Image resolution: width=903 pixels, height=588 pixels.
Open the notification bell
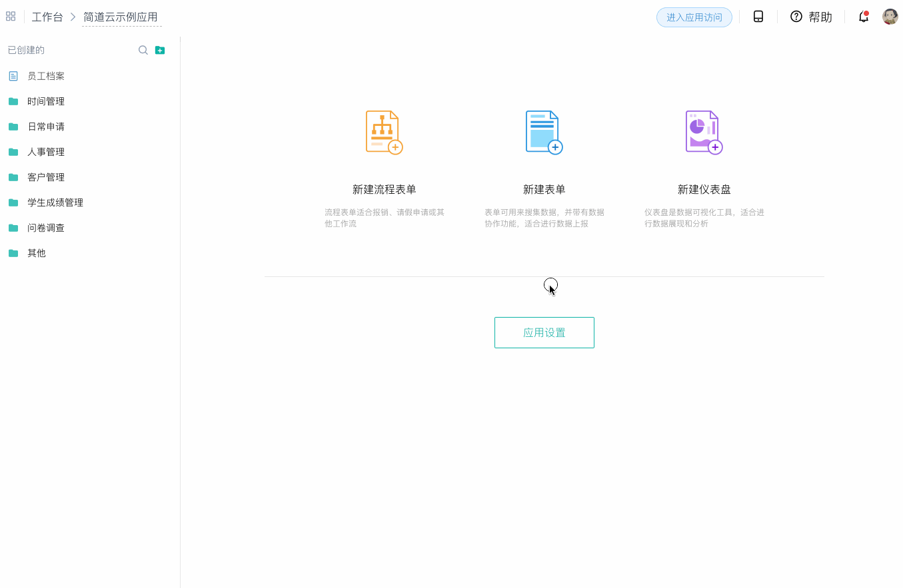point(864,17)
